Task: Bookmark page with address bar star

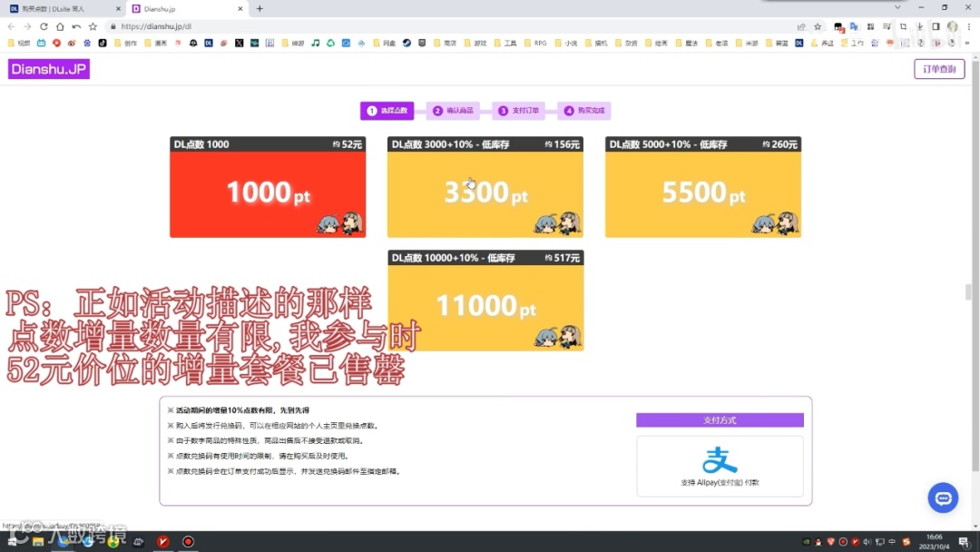Action: coord(818,26)
